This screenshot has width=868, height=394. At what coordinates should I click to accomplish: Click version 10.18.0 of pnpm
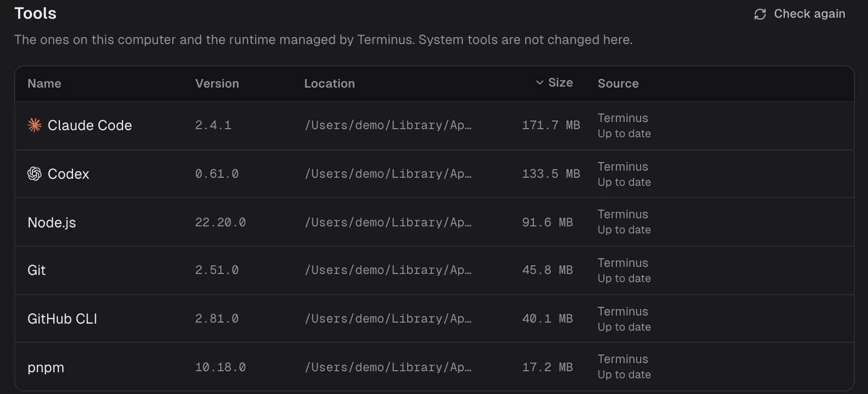220,367
